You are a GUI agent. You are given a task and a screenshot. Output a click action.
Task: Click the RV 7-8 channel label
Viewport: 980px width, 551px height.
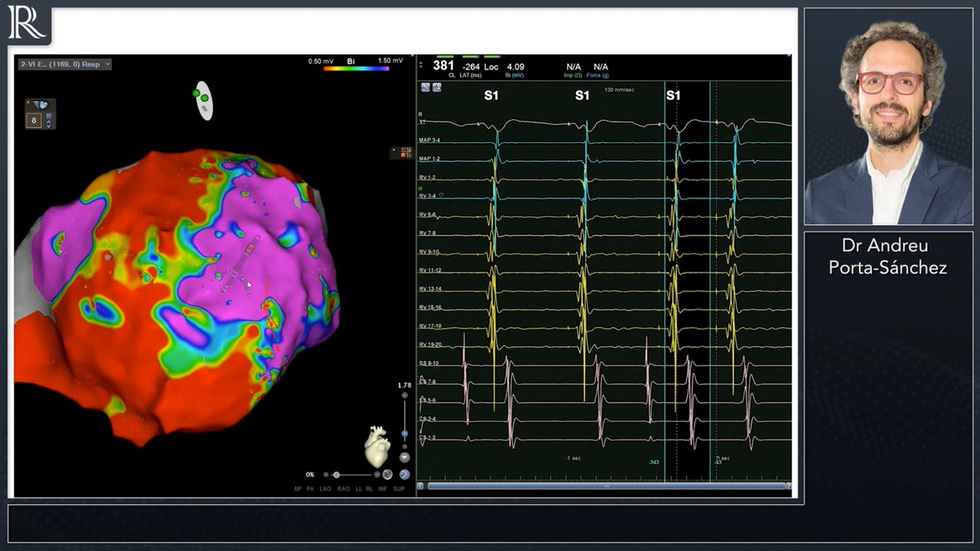pyautogui.click(x=427, y=233)
